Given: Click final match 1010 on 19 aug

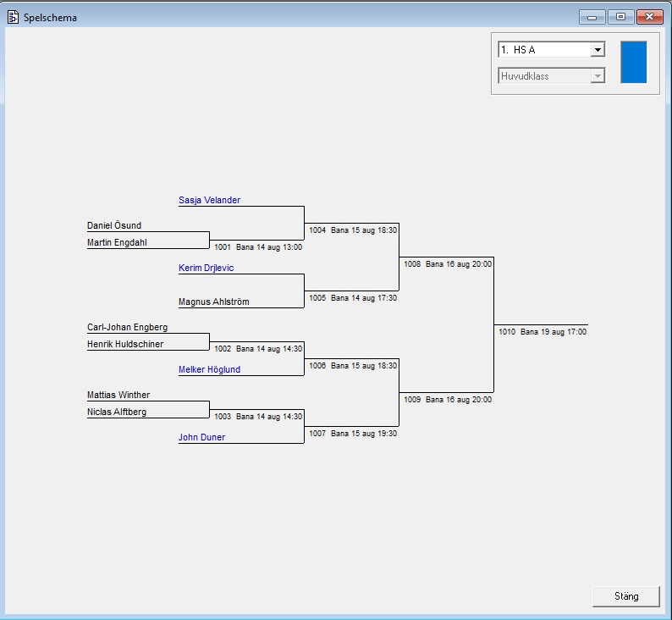Looking at the screenshot, I should 543,332.
